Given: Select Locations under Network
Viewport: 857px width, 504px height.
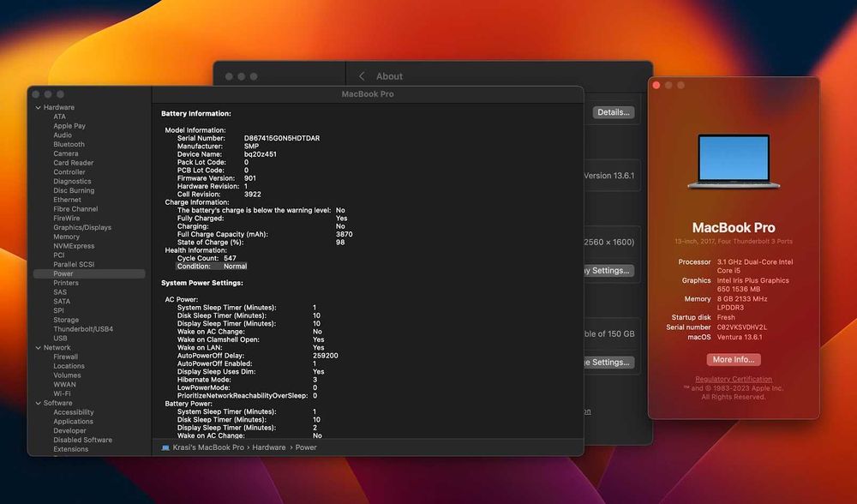Looking at the screenshot, I should pos(69,366).
